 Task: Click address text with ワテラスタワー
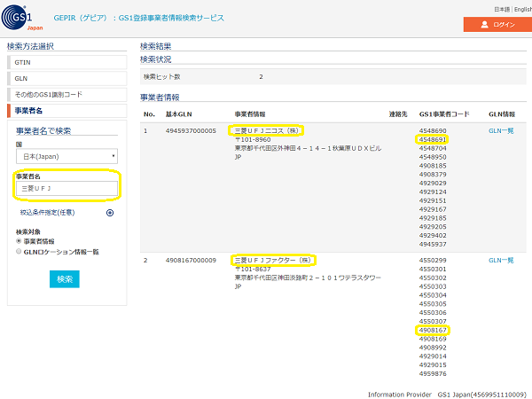coord(308,278)
